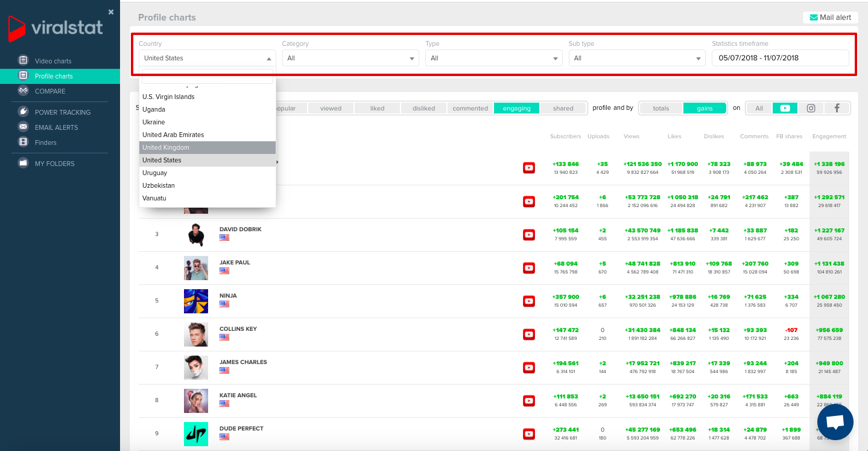This screenshot has height=451, width=868.
Task: Switch to totals mode
Action: 661,108
